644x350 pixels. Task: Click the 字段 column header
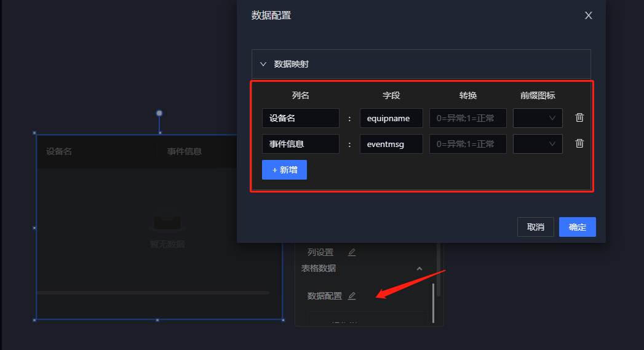click(x=391, y=96)
